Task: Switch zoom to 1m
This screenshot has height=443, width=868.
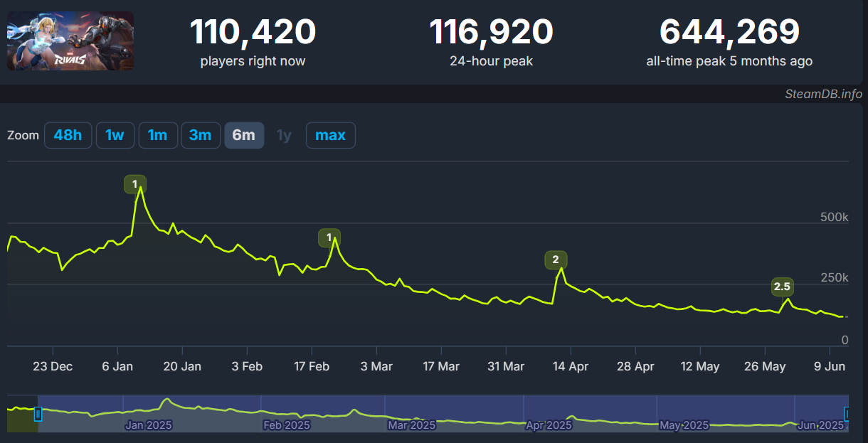Action: point(157,135)
